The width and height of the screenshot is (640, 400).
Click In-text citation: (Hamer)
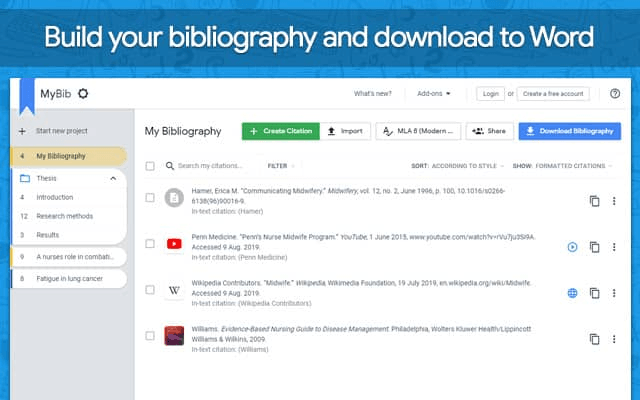[x=227, y=211]
